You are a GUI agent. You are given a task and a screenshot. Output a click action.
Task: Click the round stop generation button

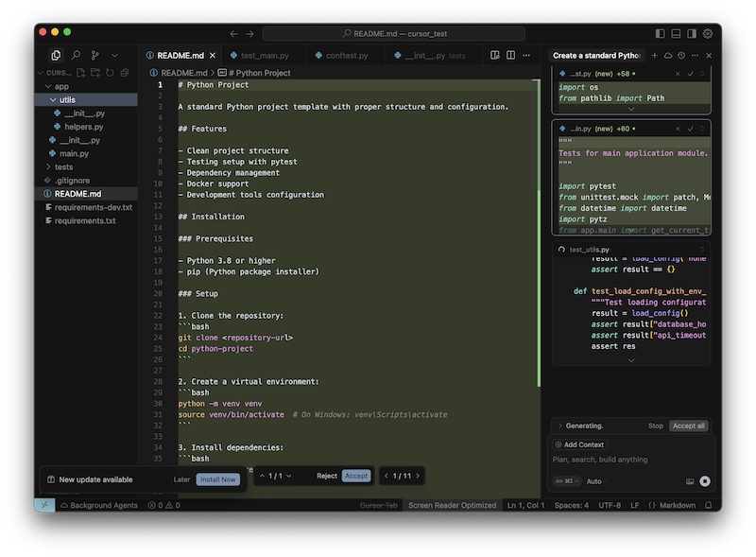pyautogui.click(x=705, y=481)
